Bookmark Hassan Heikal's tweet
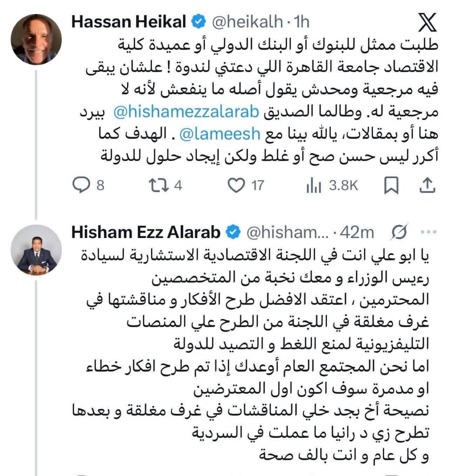The image size is (449, 476). click(391, 185)
